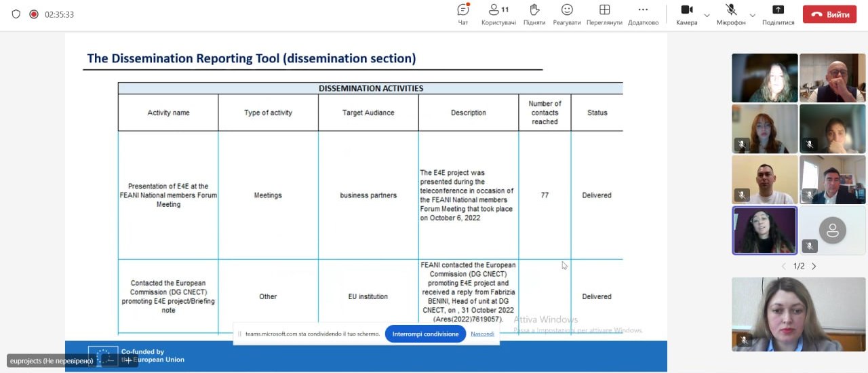Click the red recording indicator
The width and height of the screenshot is (868, 373).
point(33,14)
